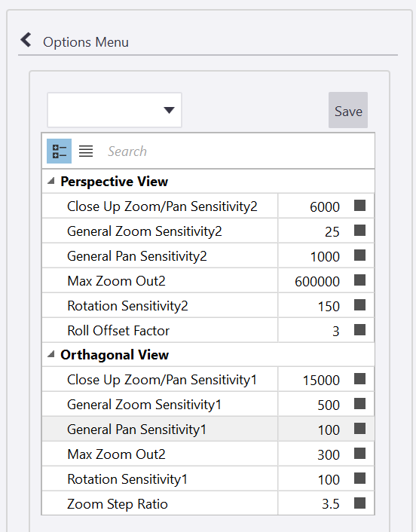Click the Options Menu title link

[x=86, y=42]
